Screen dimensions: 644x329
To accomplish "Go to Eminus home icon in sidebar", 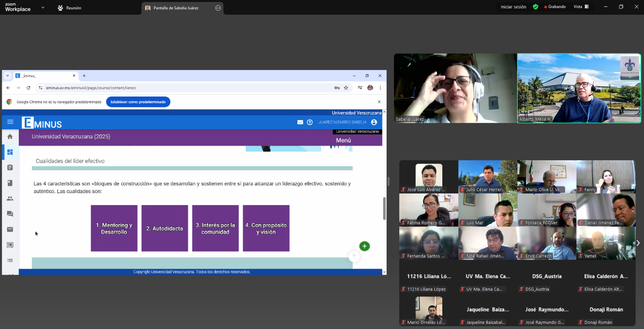I will [10, 137].
